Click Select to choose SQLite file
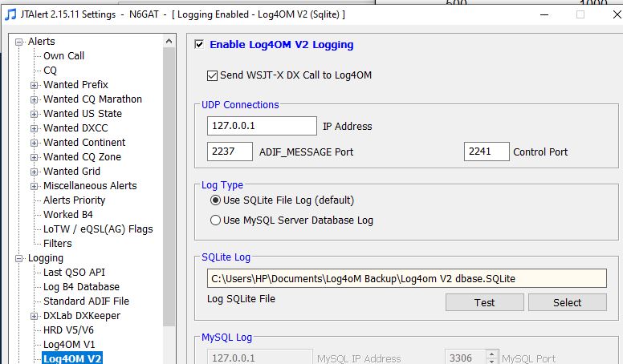This screenshot has height=364, width=623. [567, 302]
